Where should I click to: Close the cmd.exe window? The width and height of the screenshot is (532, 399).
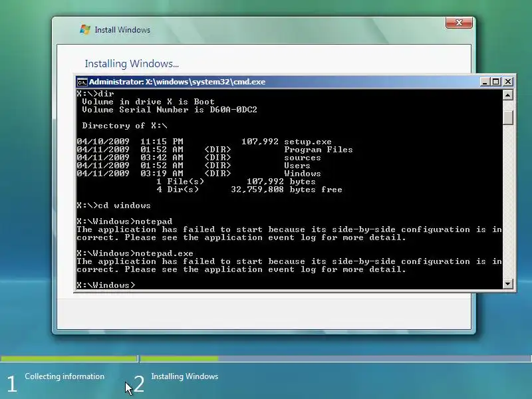coord(508,82)
